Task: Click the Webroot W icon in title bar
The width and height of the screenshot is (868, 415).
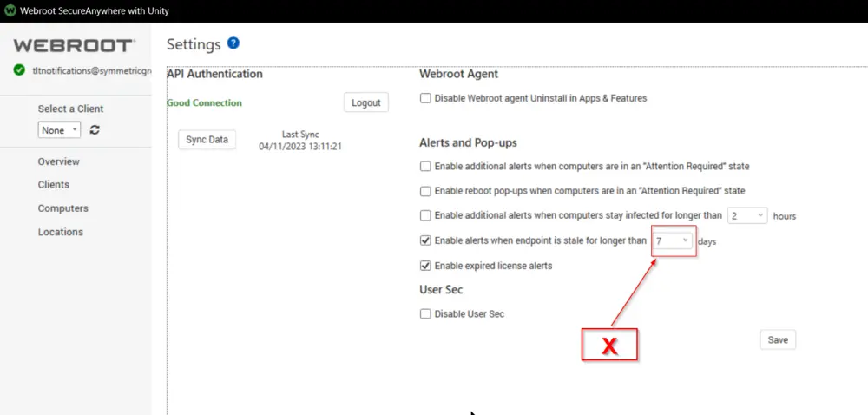Action: pyautogui.click(x=10, y=10)
